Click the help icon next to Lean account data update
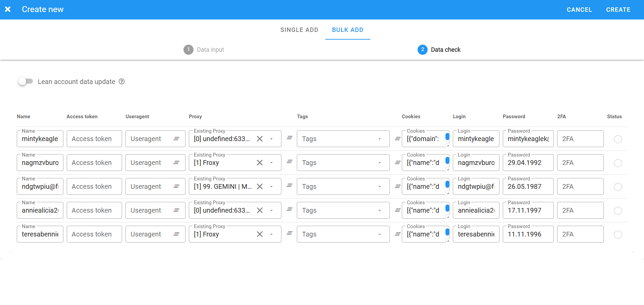Image resolution: width=644 pixels, height=305 pixels. coord(122,82)
